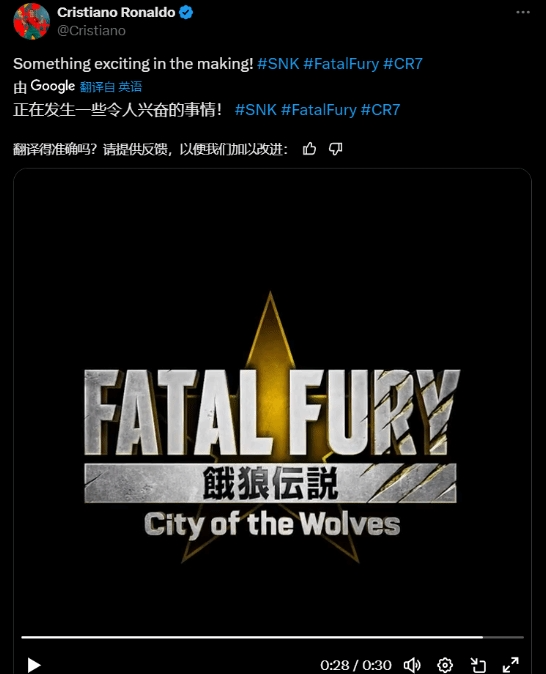Open the three-dot more options menu
The height and width of the screenshot is (674, 546).
click(x=523, y=12)
